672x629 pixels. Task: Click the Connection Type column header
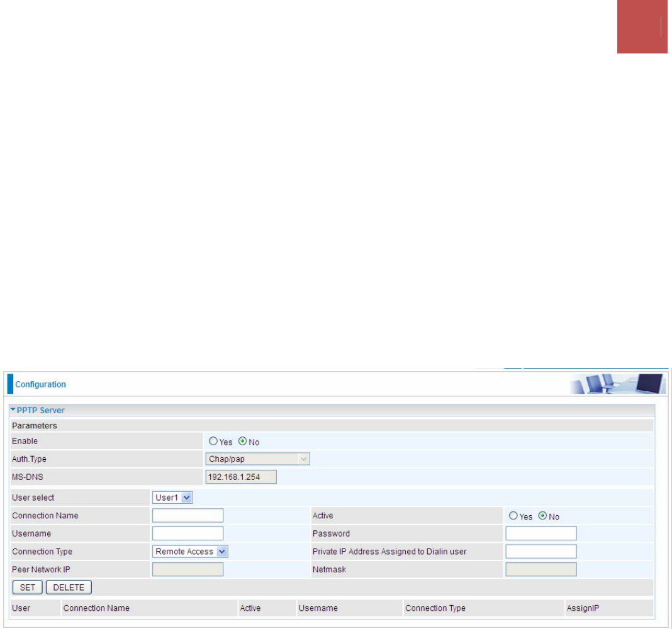click(435, 608)
